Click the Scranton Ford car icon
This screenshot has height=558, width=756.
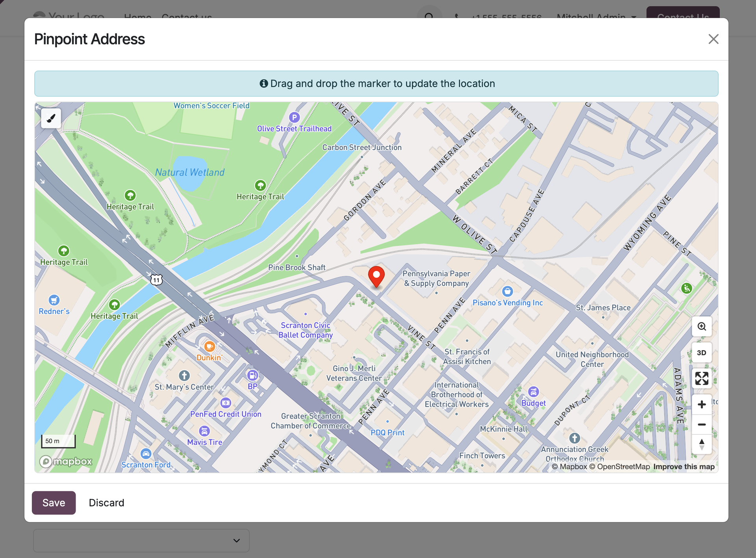146,454
